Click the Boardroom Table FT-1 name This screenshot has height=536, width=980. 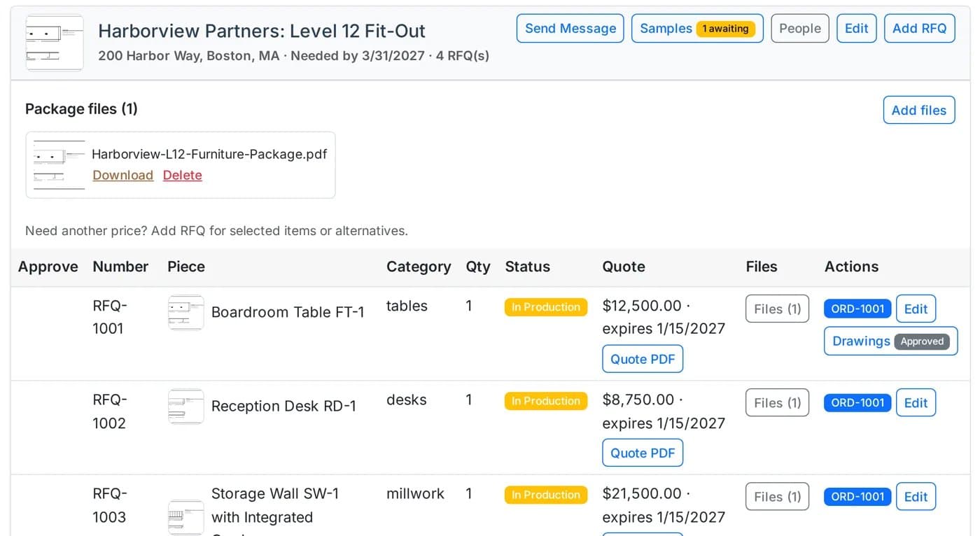(x=288, y=312)
